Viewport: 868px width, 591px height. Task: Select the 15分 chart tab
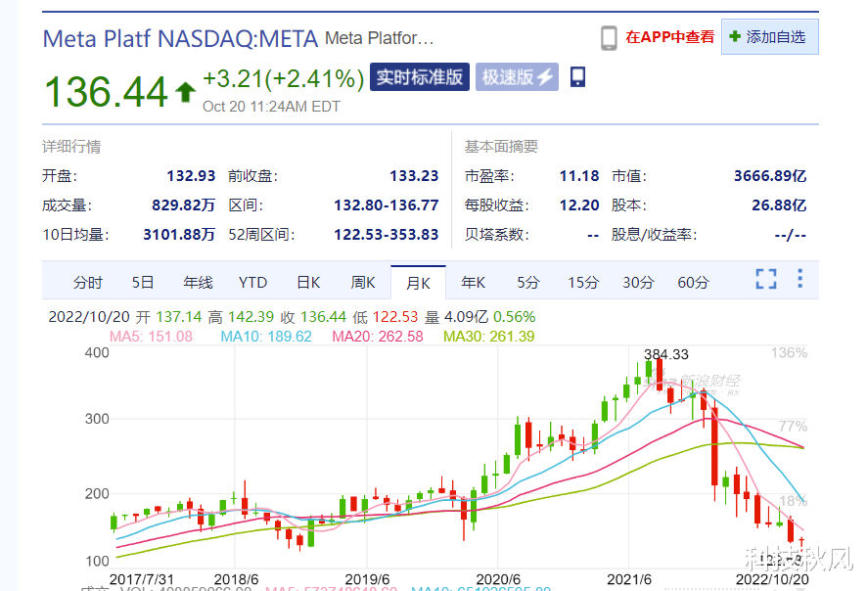[x=583, y=283]
